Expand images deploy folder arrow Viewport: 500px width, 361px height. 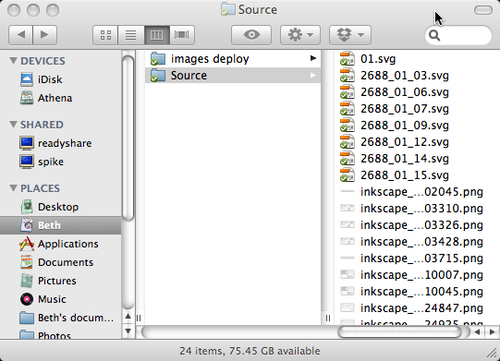pos(313,58)
